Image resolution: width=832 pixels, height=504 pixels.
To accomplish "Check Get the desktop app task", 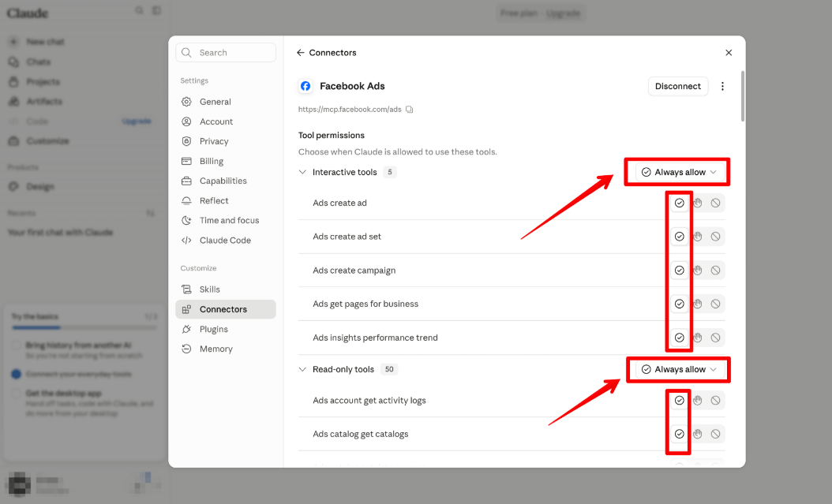I will tap(17, 394).
